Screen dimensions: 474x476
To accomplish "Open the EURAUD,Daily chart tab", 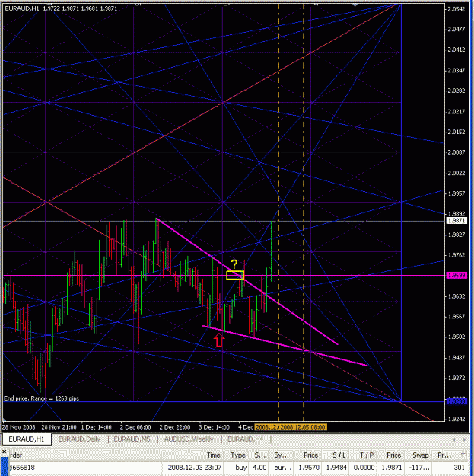I will click(x=79, y=439).
